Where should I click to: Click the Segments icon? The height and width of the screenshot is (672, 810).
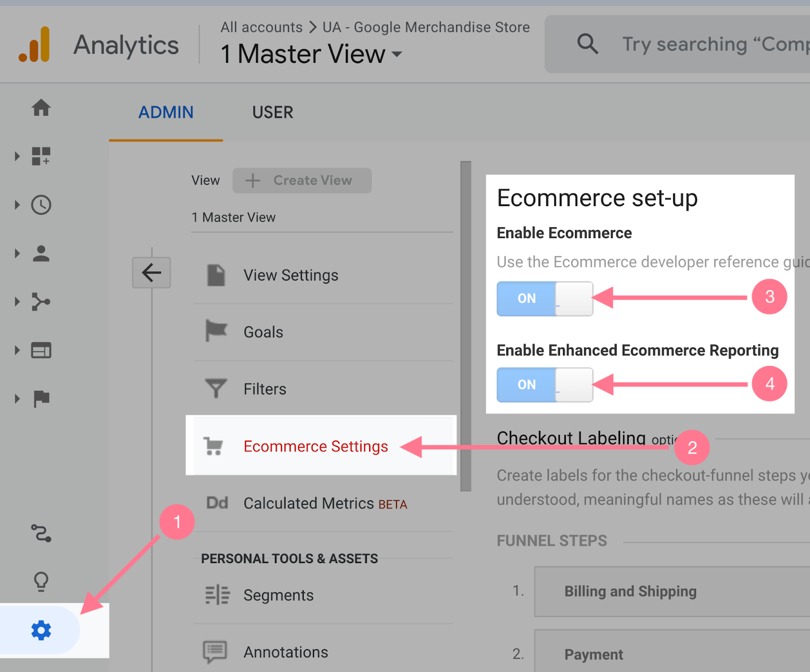217,595
